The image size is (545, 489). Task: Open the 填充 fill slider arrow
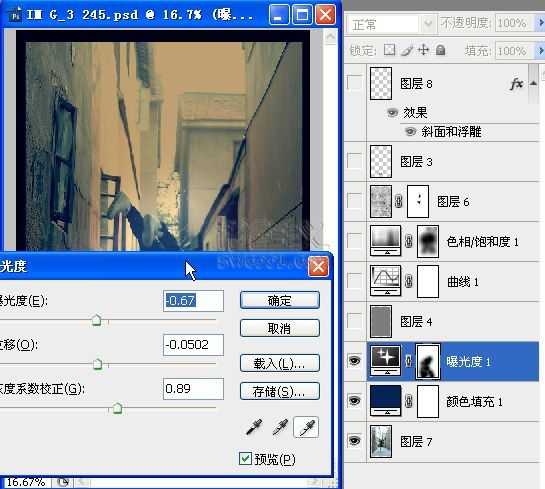(541, 51)
